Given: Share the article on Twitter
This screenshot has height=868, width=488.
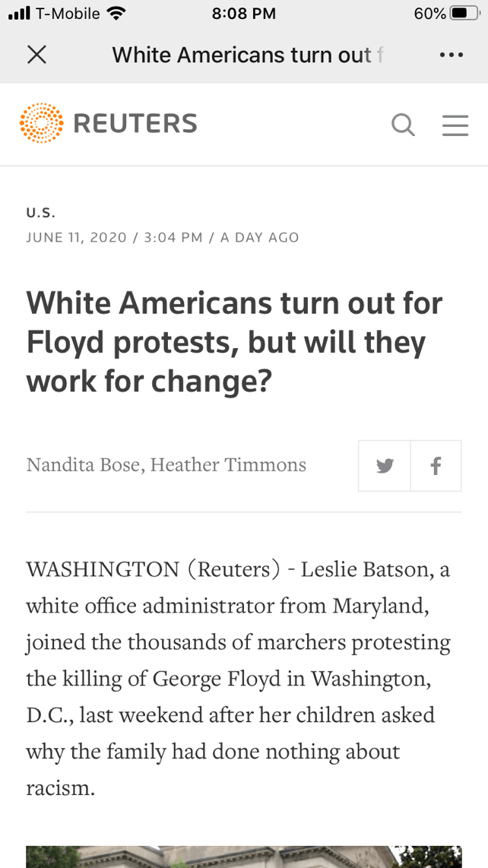Looking at the screenshot, I should [385, 465].
